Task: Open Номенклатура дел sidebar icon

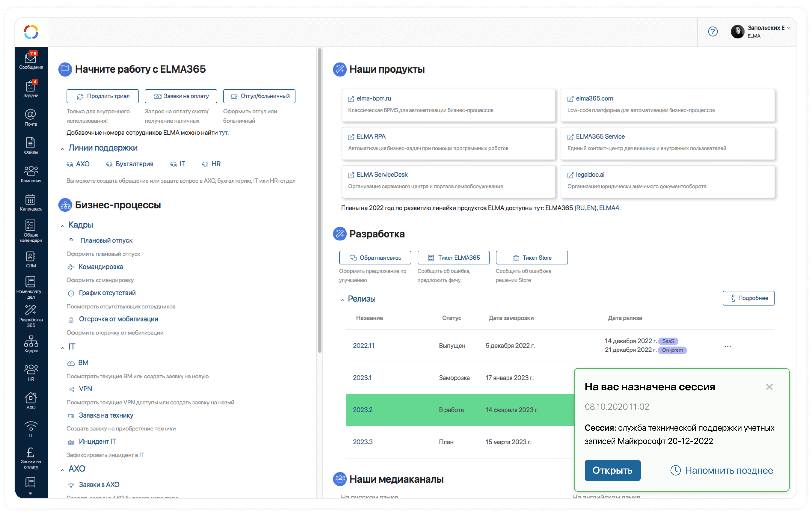Action: click(31, 287)
